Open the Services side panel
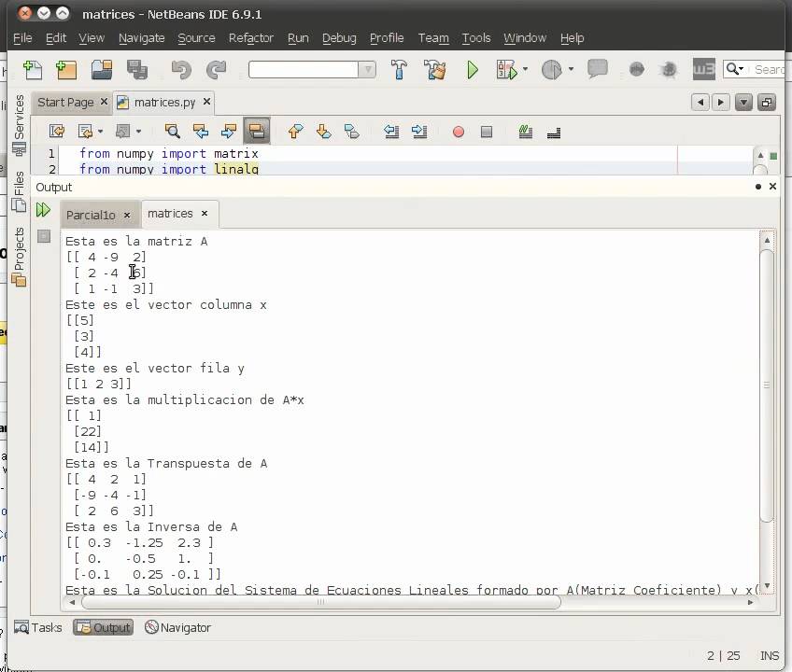 [x=19, y=124]
